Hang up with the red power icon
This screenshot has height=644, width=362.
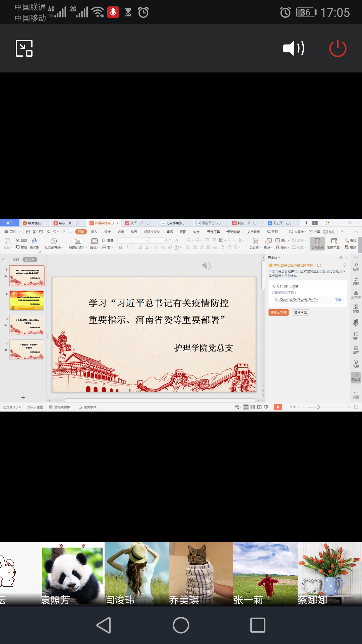click(x=338, y=48)
